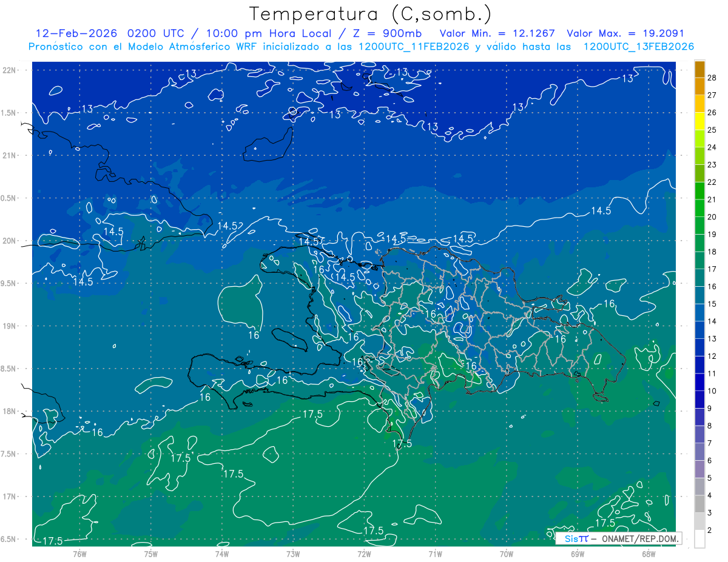Click the legend swatch between 27 and 28
Image resolution: width=728 pixels, height=562 pixels.
(x=699, y=85)
